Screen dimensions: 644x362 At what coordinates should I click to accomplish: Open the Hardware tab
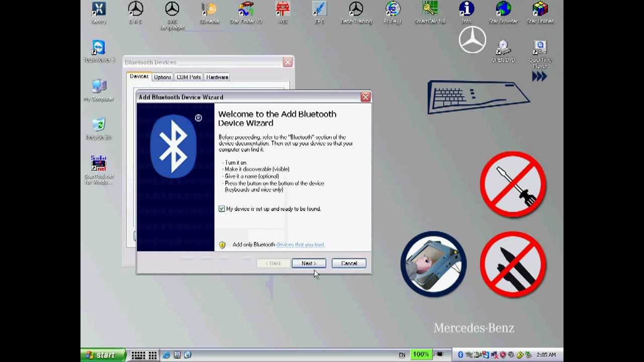pos(217,77)
